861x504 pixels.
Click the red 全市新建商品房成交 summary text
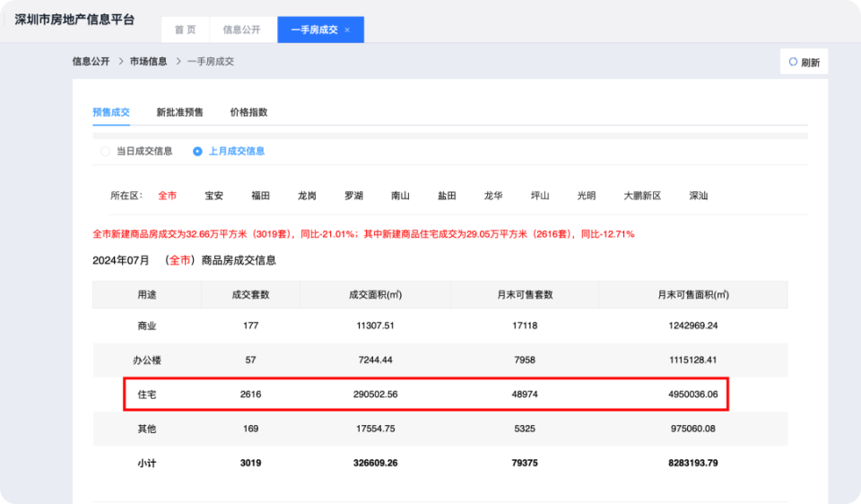[x=363, y=234]
